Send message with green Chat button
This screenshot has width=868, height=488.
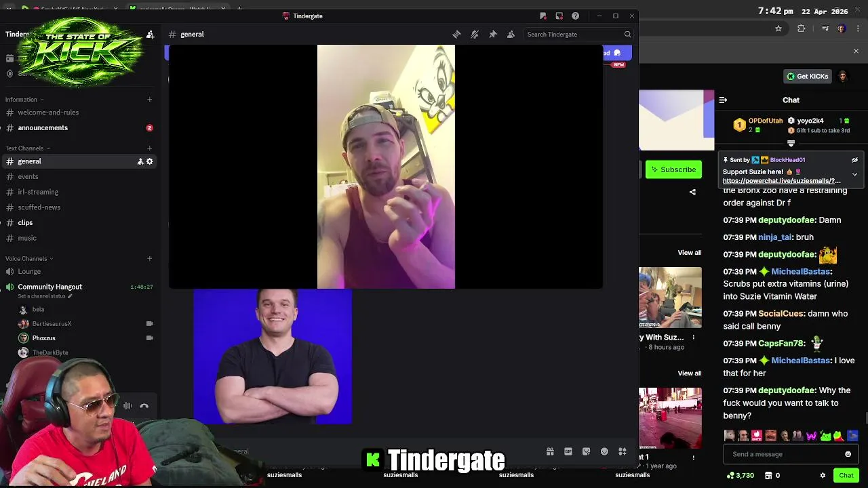tap(846, 476)
